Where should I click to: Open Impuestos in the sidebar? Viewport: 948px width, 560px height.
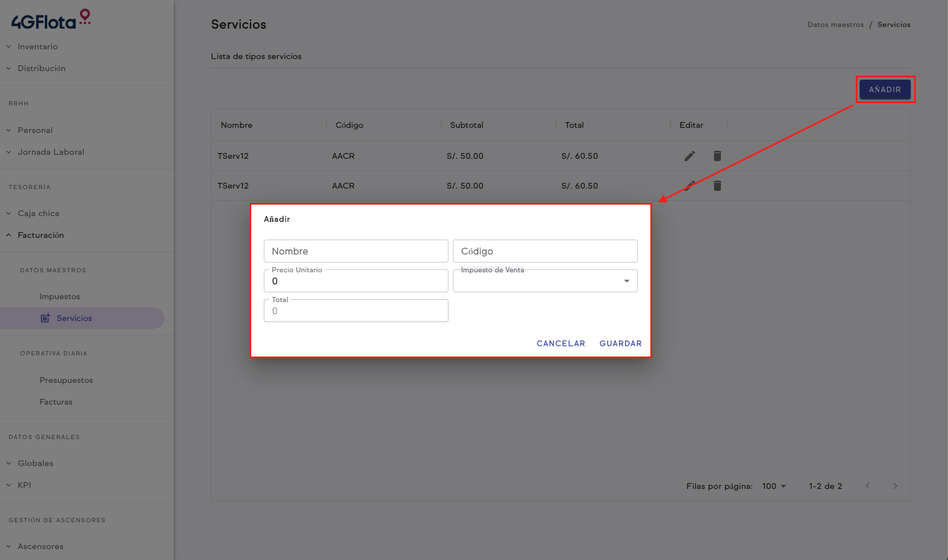click(x=60, y=296)
